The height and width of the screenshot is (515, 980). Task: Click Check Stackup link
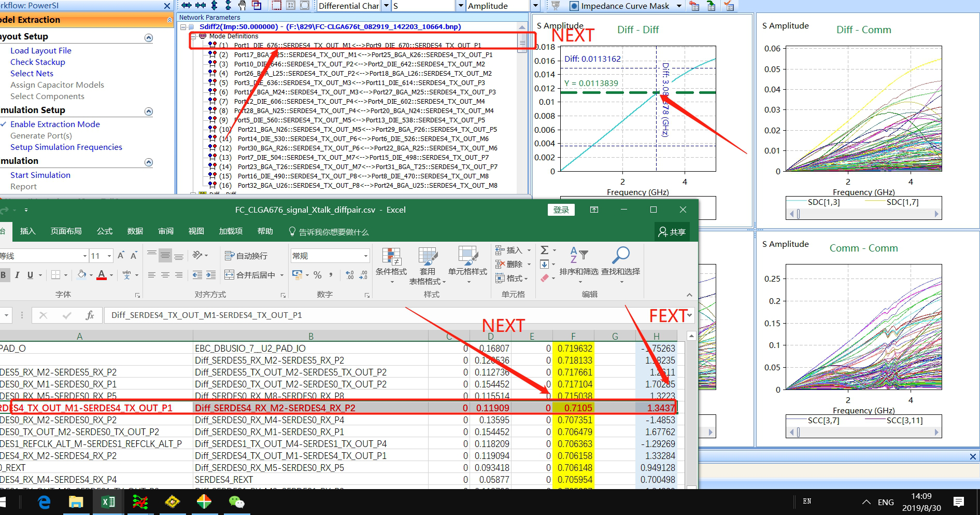pyautogui.click(x=38, y=62)
